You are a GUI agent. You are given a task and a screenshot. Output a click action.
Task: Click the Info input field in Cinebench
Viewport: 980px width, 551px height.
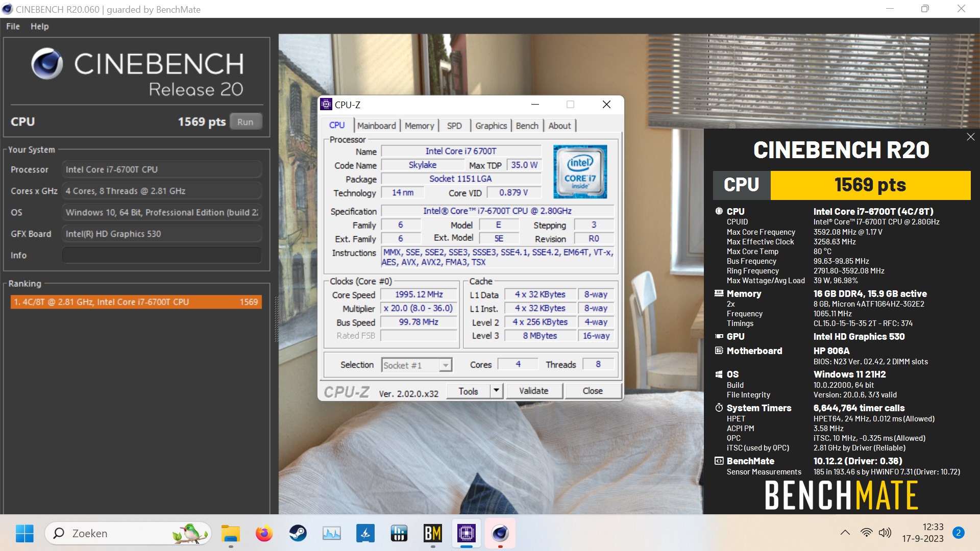coord(162,255)
